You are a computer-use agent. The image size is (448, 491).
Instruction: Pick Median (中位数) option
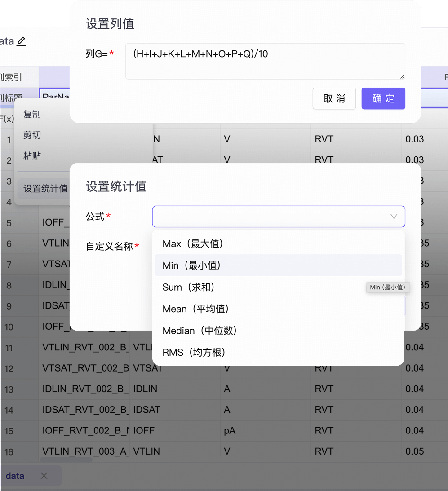point(278,330)
